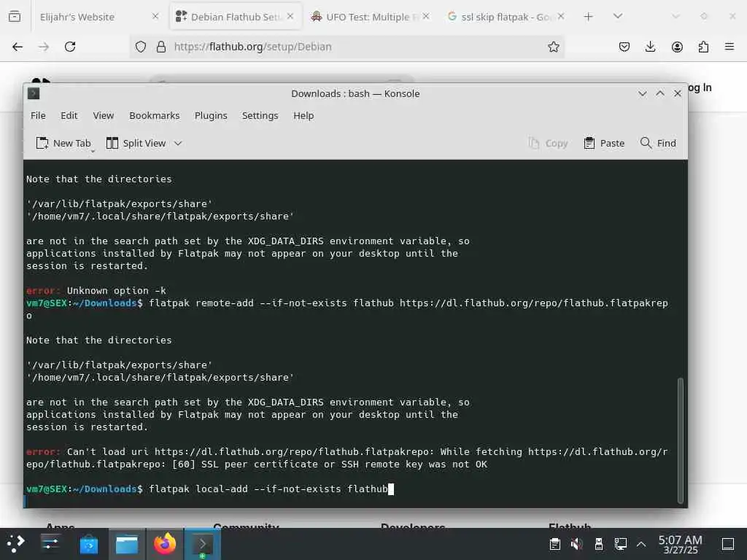Reload the Flathub page
This screenshot has width=747, height=560.
tap(70, 47)
